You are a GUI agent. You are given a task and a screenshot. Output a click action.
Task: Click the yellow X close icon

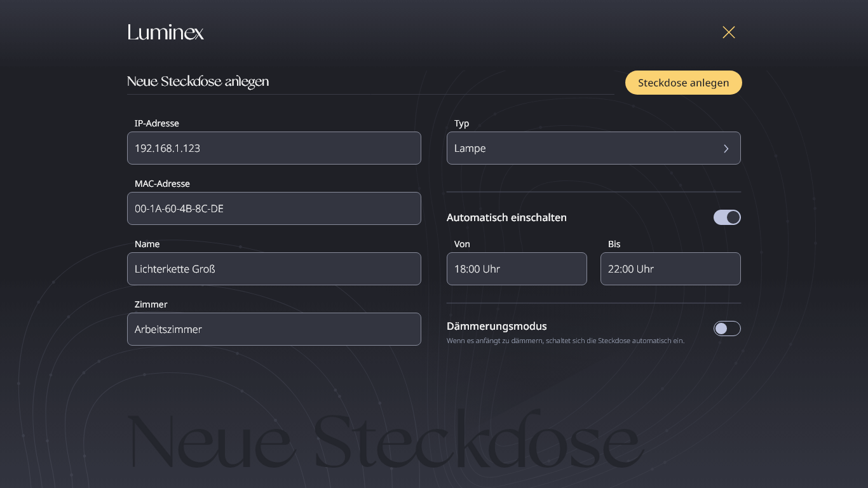[728, 32]
